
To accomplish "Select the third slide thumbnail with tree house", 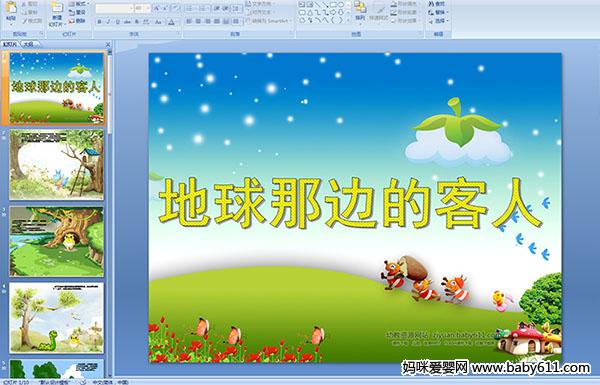I will point(57,241).
